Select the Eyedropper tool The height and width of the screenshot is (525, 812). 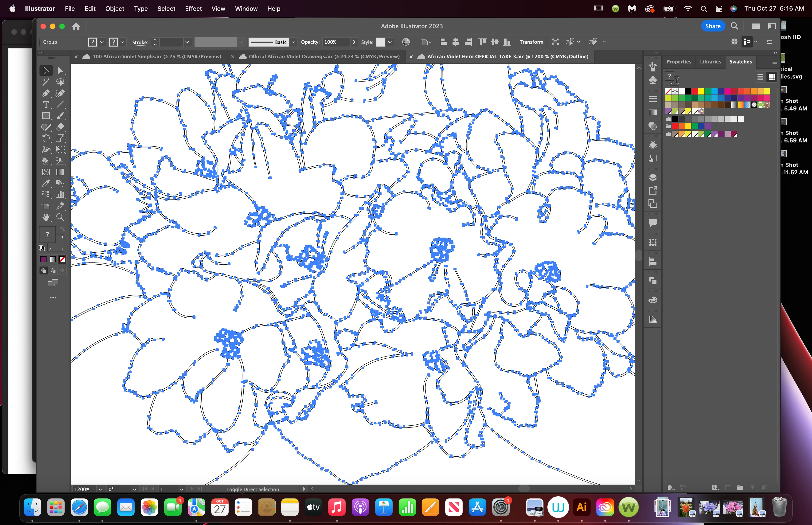[x=46, y=183]
